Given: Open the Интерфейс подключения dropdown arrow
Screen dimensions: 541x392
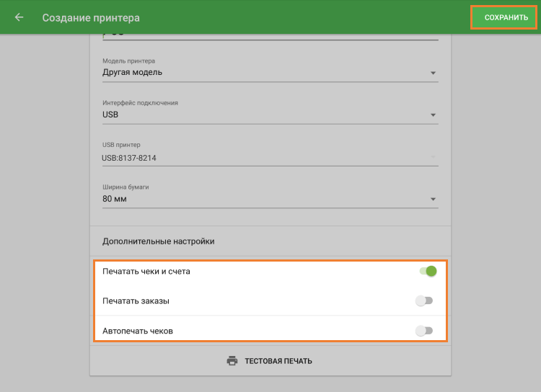Looking at the screenshot, I should pos(433,115).
